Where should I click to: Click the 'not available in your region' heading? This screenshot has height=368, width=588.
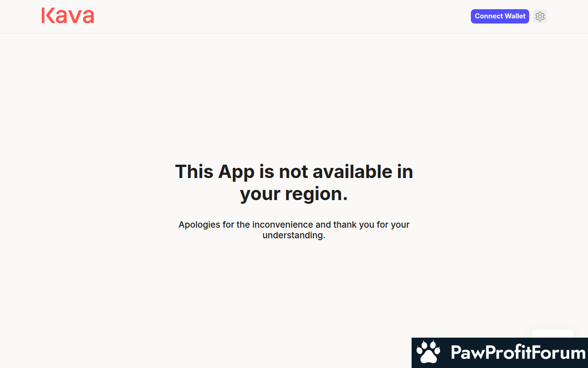coord(294,183)
